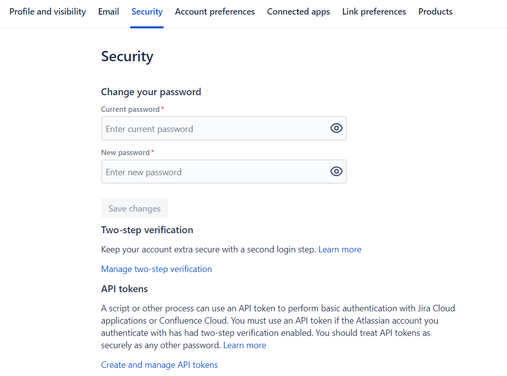
Task: Click the Change your password heading
Action: pyautogui.click(x=151, y=92)
